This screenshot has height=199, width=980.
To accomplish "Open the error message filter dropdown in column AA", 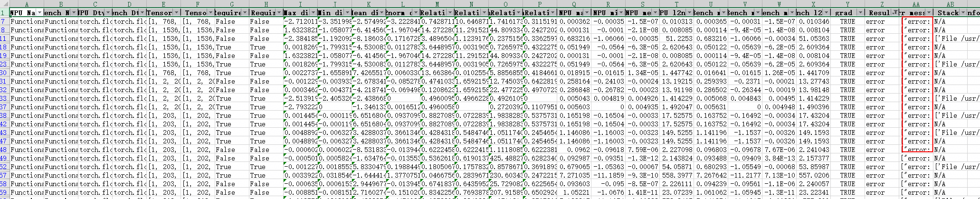I will coord(929,12).
